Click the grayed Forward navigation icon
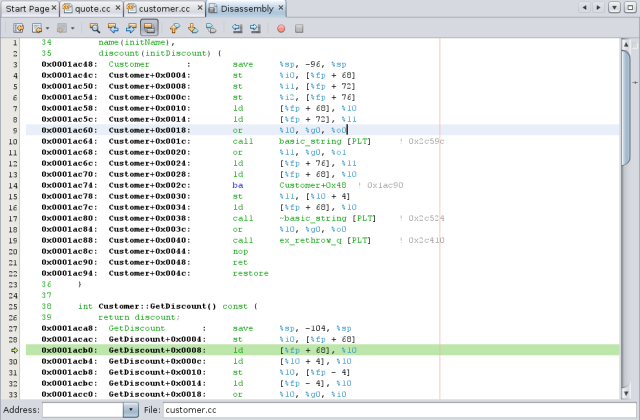The width and height of the screenshot is (640, 420). coord(62,28)
